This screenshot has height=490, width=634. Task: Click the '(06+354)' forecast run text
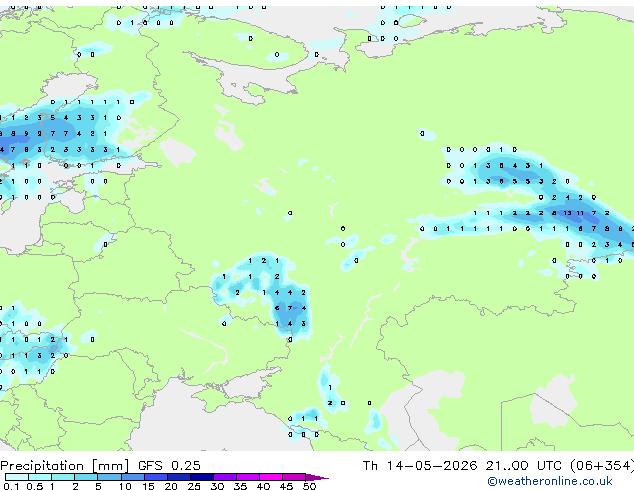point(602,466)
